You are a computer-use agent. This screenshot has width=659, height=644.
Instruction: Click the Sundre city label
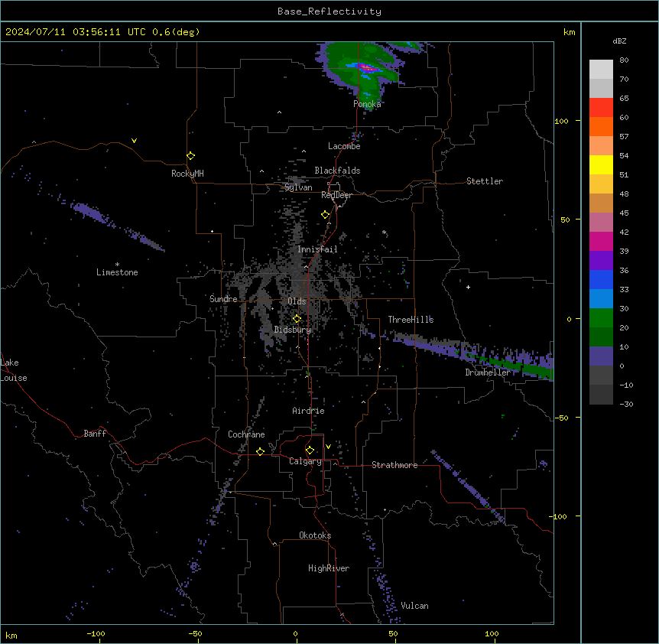223,299
